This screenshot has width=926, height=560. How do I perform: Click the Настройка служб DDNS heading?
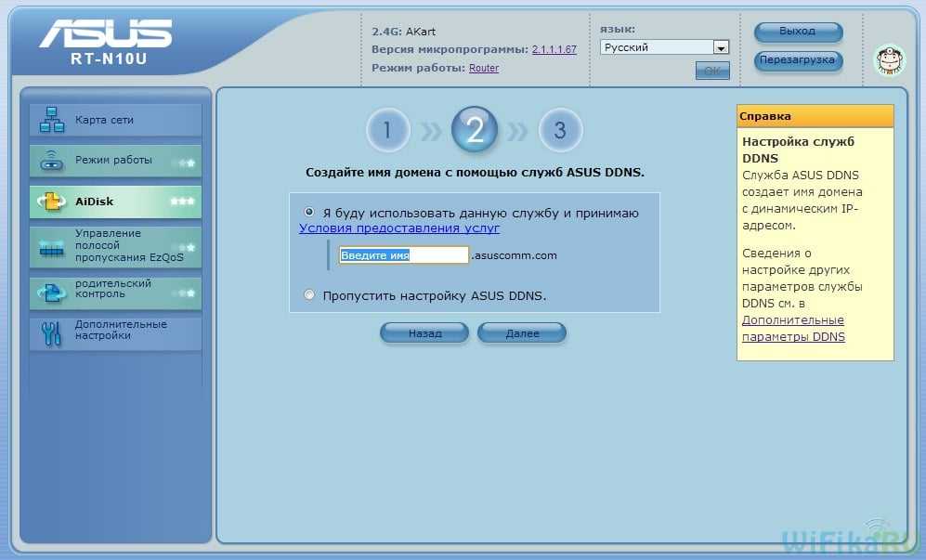click(x=798, y=150)
